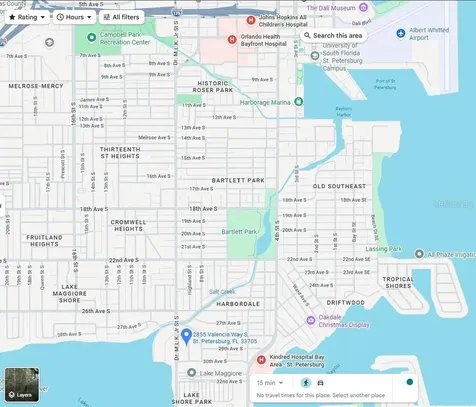Click the BARTLETT PARK neighborhood label
The width and height of the screenshot is (476, 407).
[238, 180]
